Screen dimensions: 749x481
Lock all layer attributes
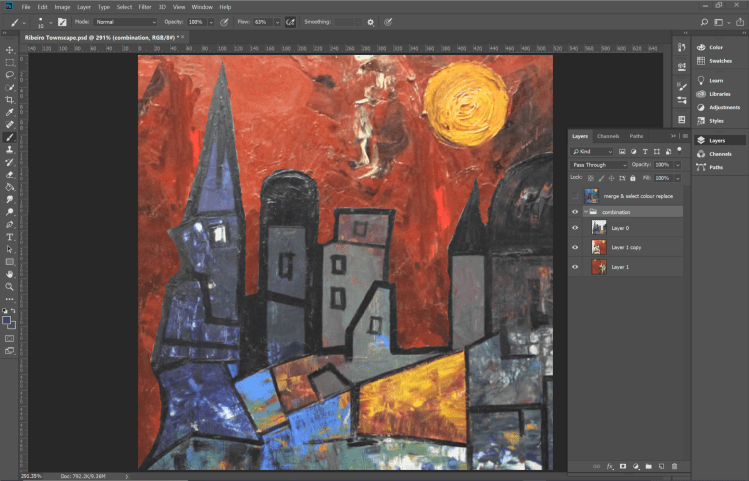(x=632, y=178)
